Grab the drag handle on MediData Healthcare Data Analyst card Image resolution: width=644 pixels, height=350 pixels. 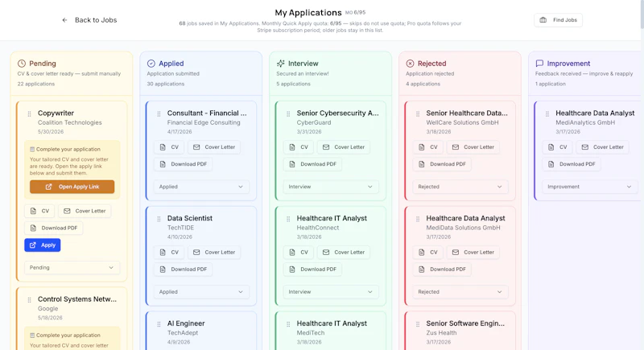(418, 219)
